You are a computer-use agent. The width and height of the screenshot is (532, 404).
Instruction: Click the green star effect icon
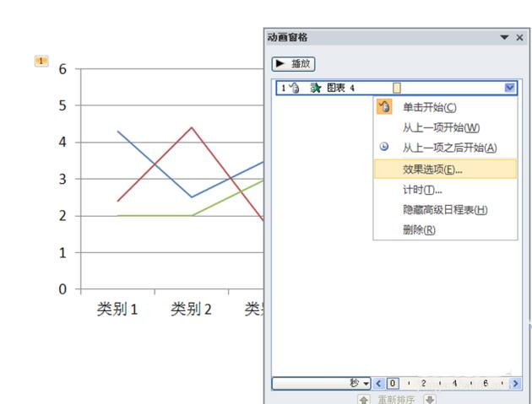(316, 88)
